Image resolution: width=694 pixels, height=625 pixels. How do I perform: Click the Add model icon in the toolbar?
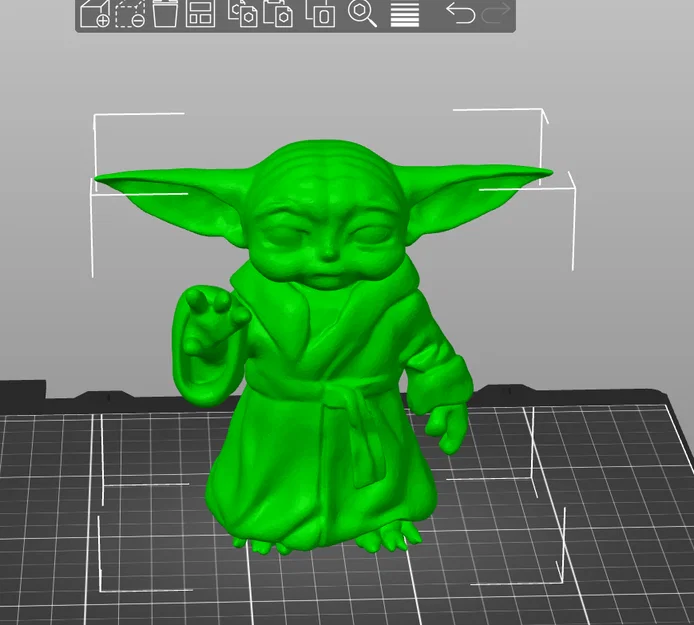pos(95,14)
